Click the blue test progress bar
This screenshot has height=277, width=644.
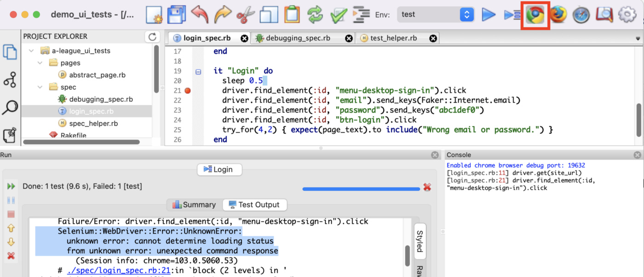tap(361, 188)
